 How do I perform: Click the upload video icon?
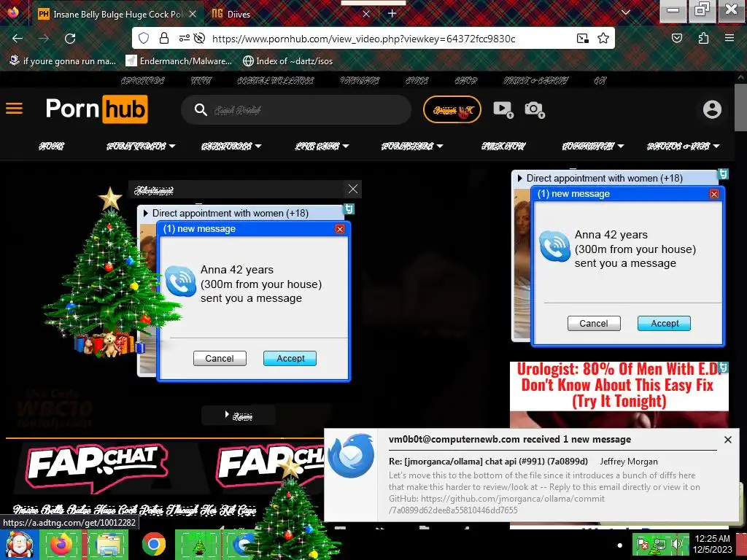(503, 109)
